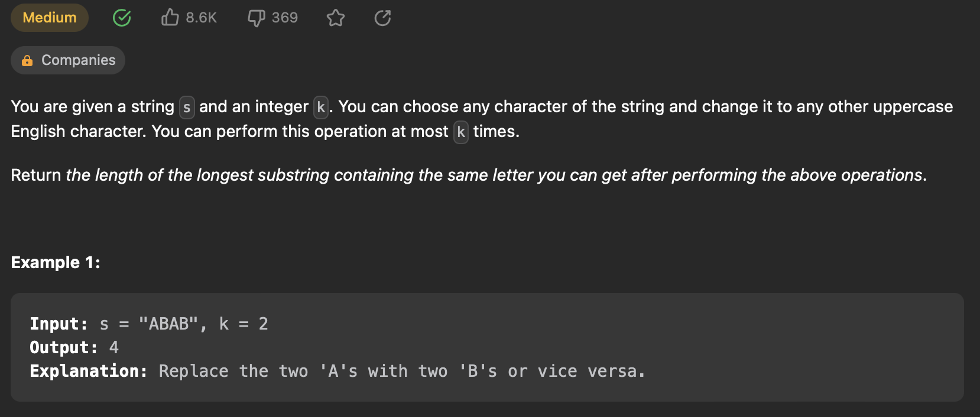Select the inline 's' variable tag

tap(186, 107)
